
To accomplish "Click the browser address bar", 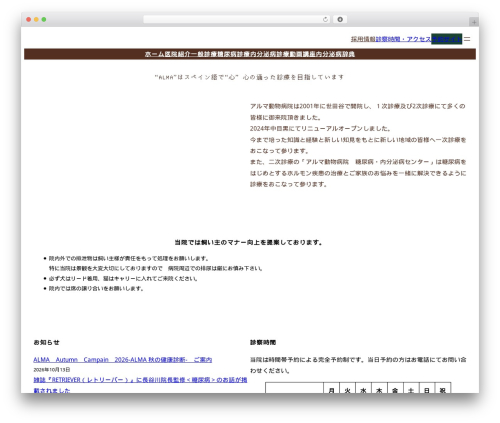I will coord(237,20).
